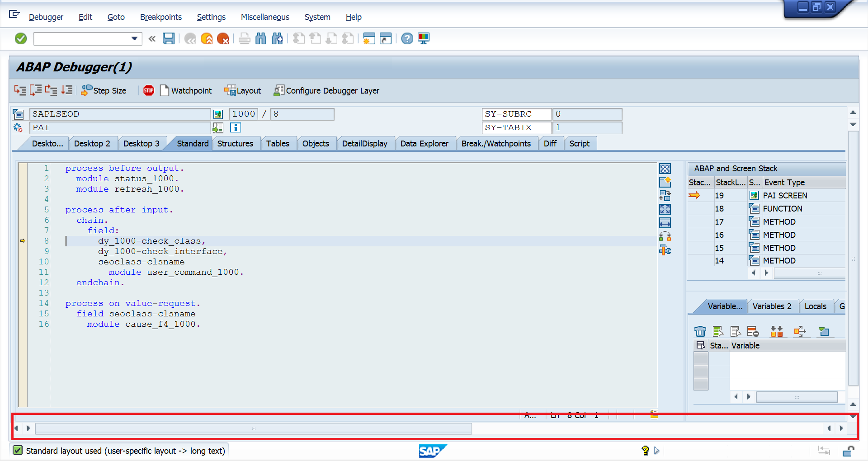Click the display info icon next to PAI

click(x=236, y=127)
